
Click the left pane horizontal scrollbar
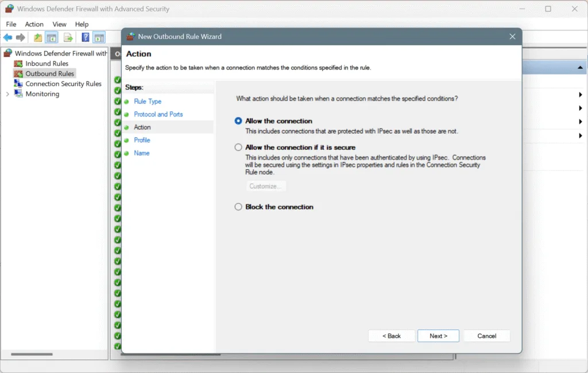[x=39, y=355]
